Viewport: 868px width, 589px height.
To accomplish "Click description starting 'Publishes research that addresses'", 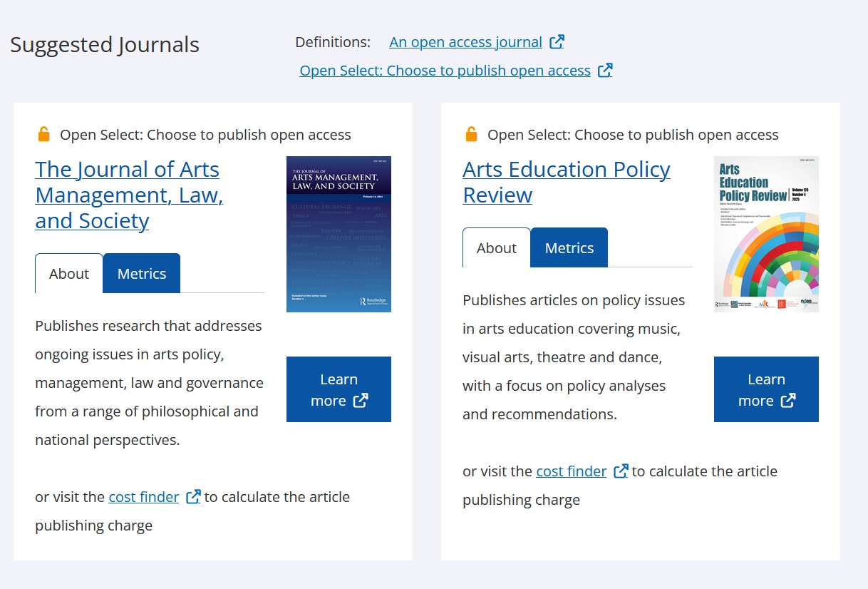I will (149, 383).
